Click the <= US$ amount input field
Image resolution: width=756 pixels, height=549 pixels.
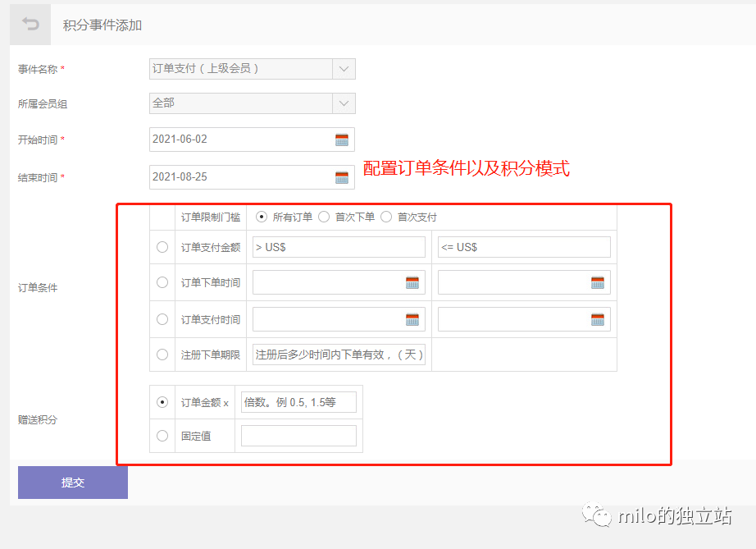click(x=523, y=246)
